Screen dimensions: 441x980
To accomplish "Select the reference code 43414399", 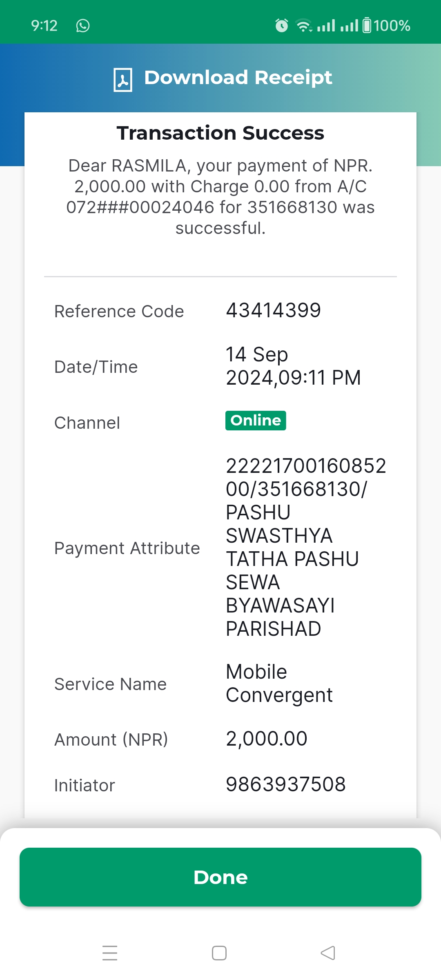I will coord(274,310).
